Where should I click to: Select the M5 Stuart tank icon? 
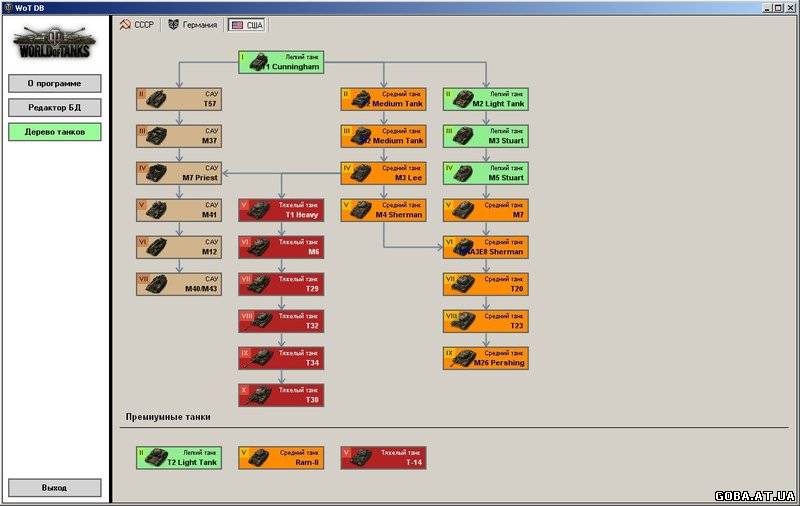[x=463, y=173]
